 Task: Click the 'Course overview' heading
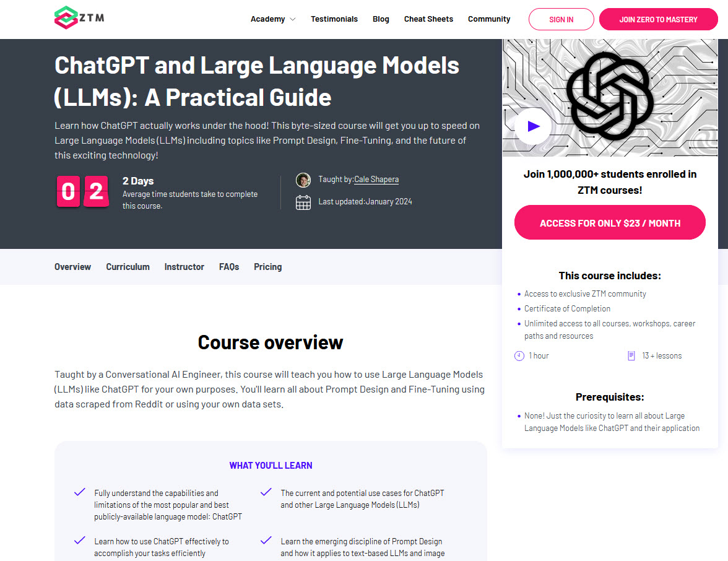270,342
